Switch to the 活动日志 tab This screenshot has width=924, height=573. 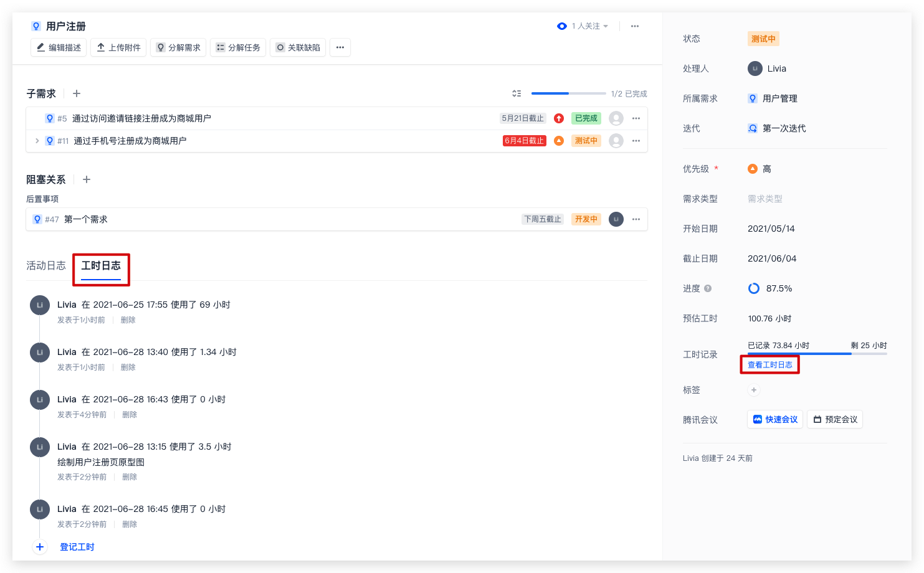(46, 266)
